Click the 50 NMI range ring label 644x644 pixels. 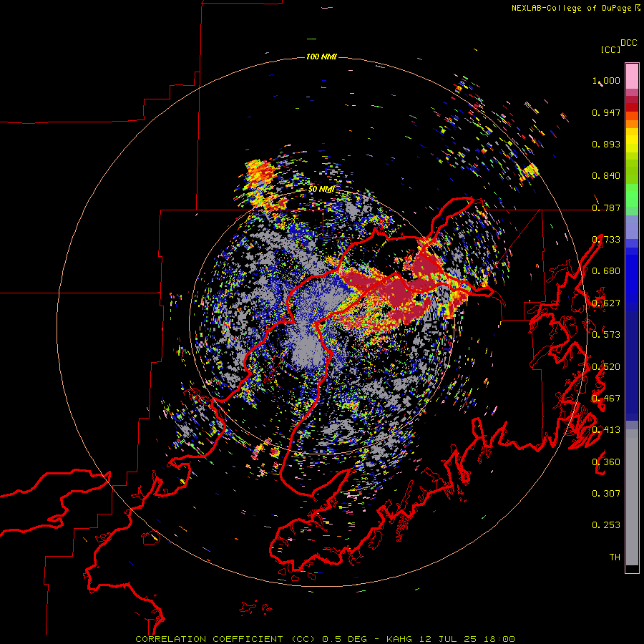click(321, 190)
